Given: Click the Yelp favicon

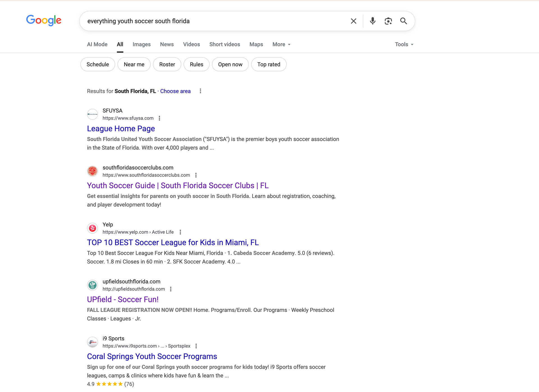Looking at the screenshot, I should 92,228.
